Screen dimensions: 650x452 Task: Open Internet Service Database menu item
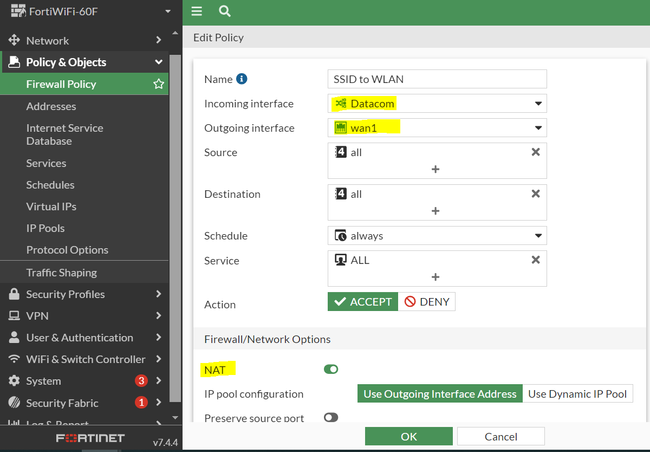[84, 134]
